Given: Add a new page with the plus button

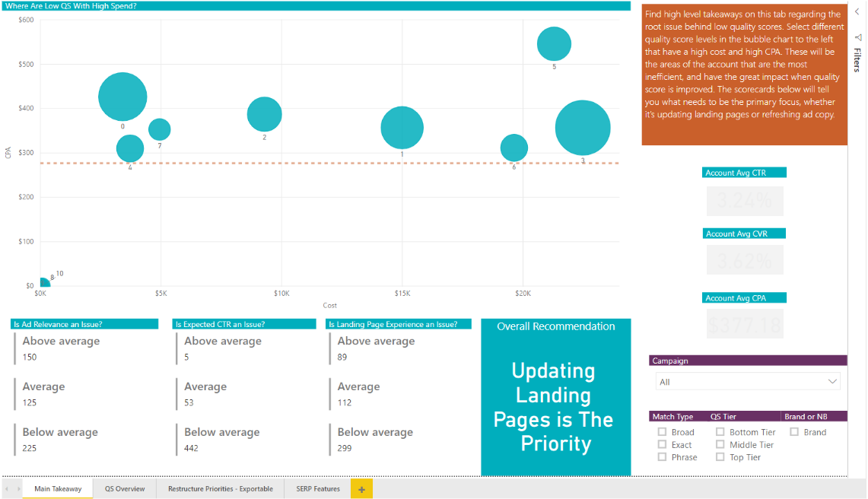Looking at the screenshot, I should click(x=361, y=488).
